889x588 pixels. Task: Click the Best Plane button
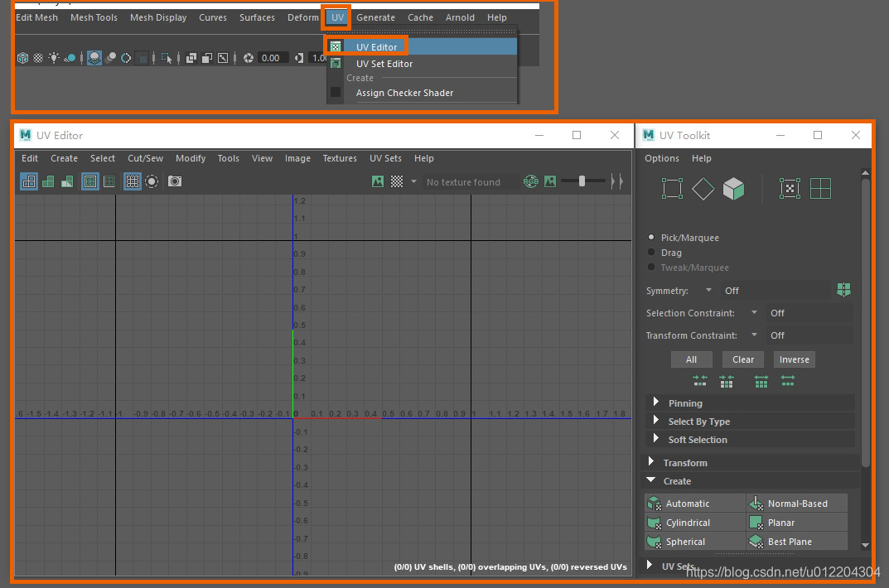point(796,542)
